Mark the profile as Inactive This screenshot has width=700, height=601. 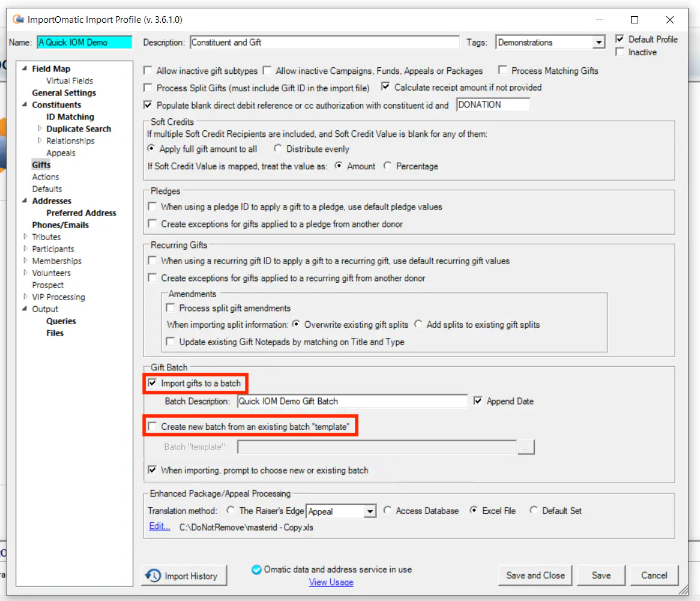(x=619, y=52)
